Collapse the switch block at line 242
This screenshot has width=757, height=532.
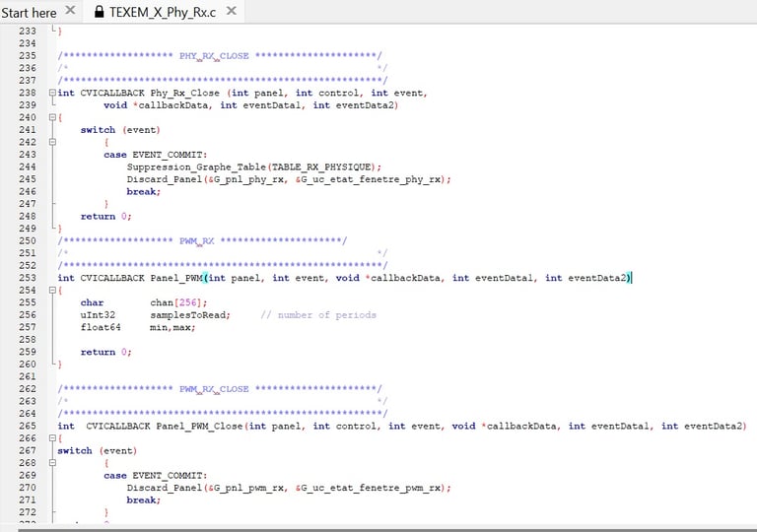click(52, 142)
